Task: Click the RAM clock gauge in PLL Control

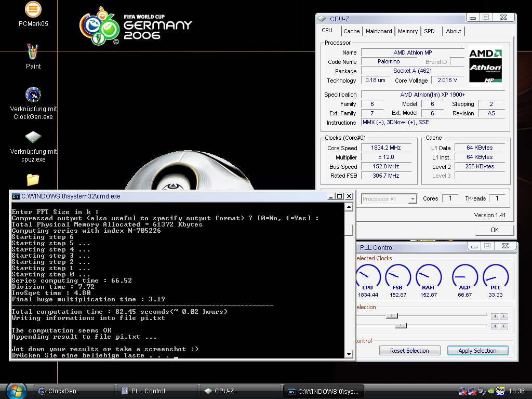Action: [x=429, y=277]
